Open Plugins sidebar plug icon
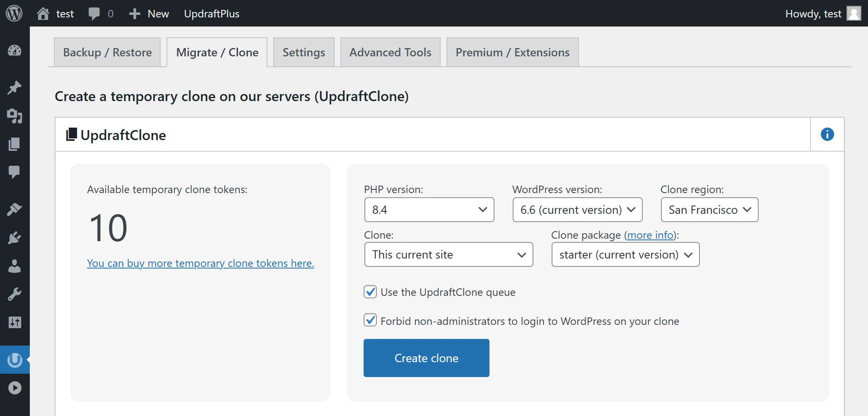Image resolution: width=868 pixels, height=416 pixels. pos(14,238)
